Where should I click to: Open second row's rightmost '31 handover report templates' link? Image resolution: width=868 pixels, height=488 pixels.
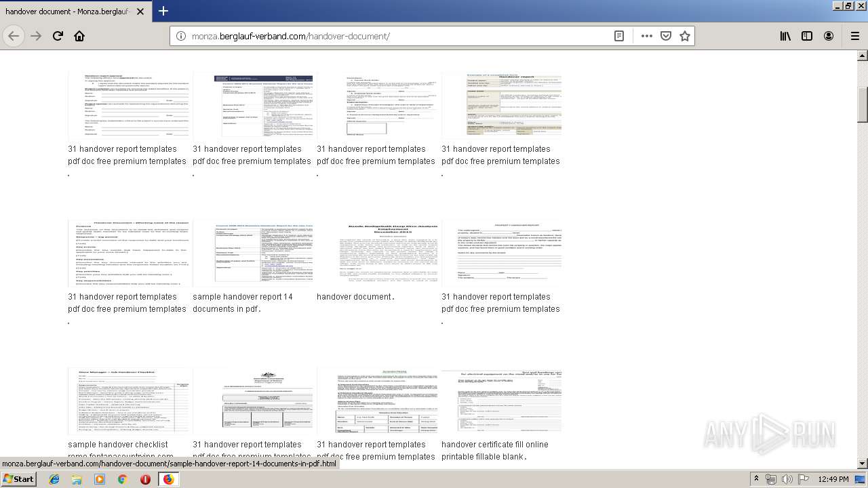[500, 303]
